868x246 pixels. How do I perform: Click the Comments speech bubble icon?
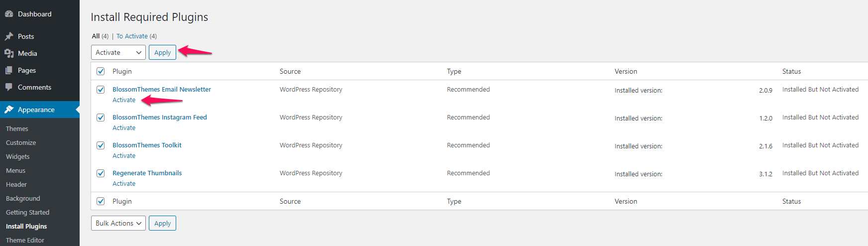[9, 87]
